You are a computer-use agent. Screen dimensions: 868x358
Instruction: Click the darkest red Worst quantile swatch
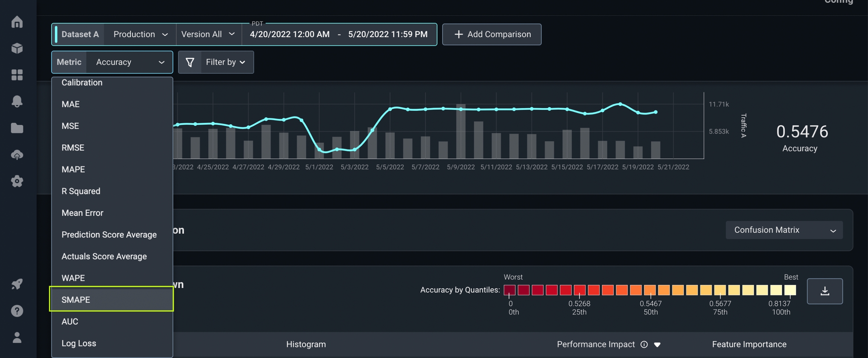coord(509,290)
